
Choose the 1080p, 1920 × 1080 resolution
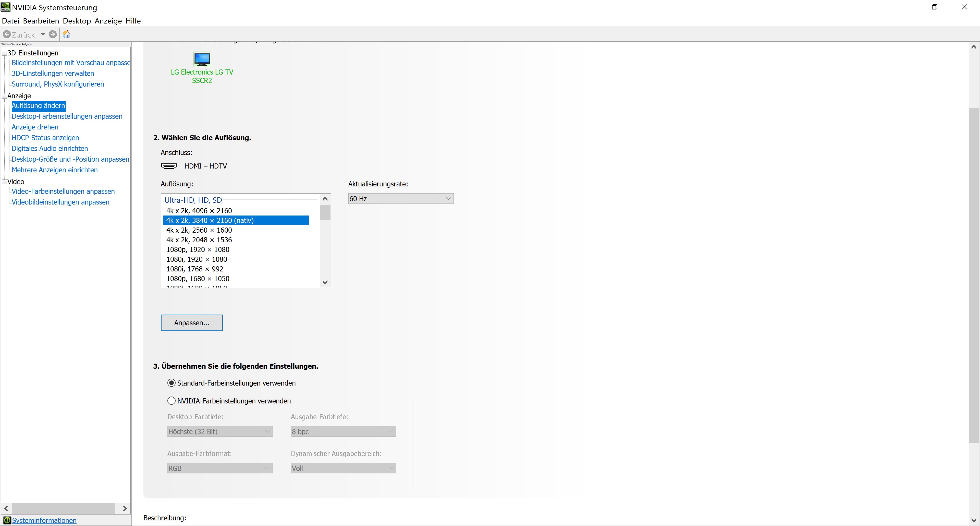click(198, 250)
